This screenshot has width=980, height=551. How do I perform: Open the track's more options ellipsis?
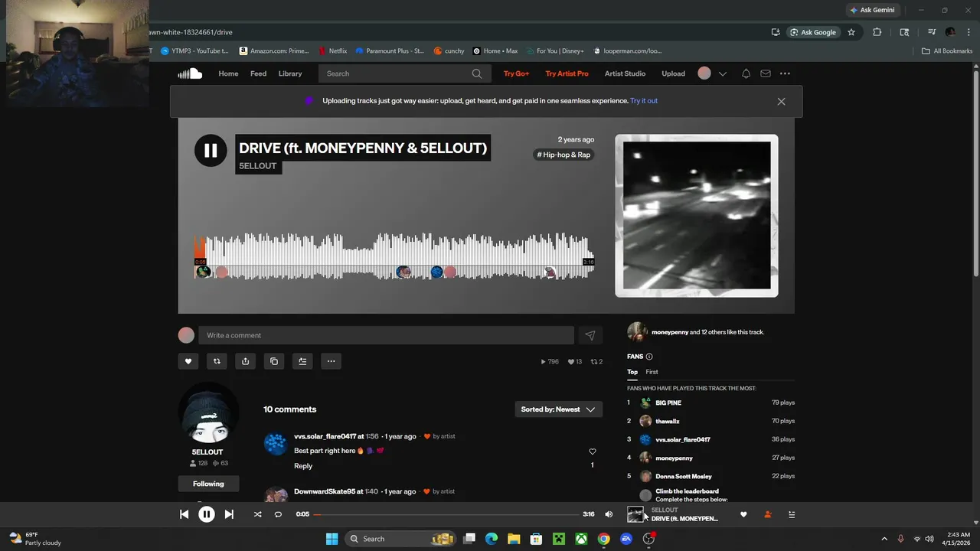331,361
